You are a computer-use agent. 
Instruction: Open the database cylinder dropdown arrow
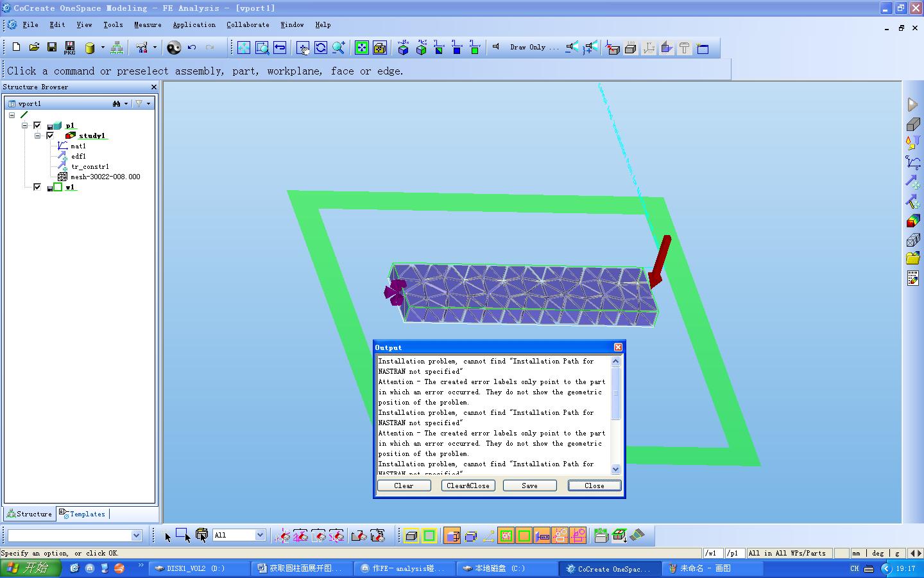coord(103,48)
